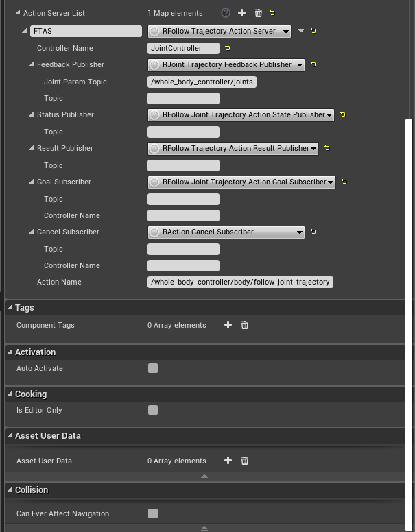The height and width of the screenshot is (532, 415).
Task: Remove all Asset User Data elements
Action: click(245, 461)
